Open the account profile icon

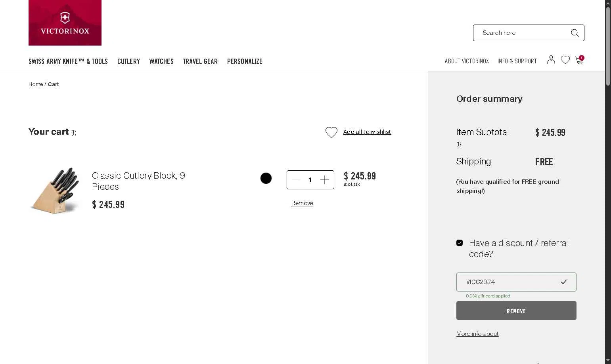pos(551,60)
